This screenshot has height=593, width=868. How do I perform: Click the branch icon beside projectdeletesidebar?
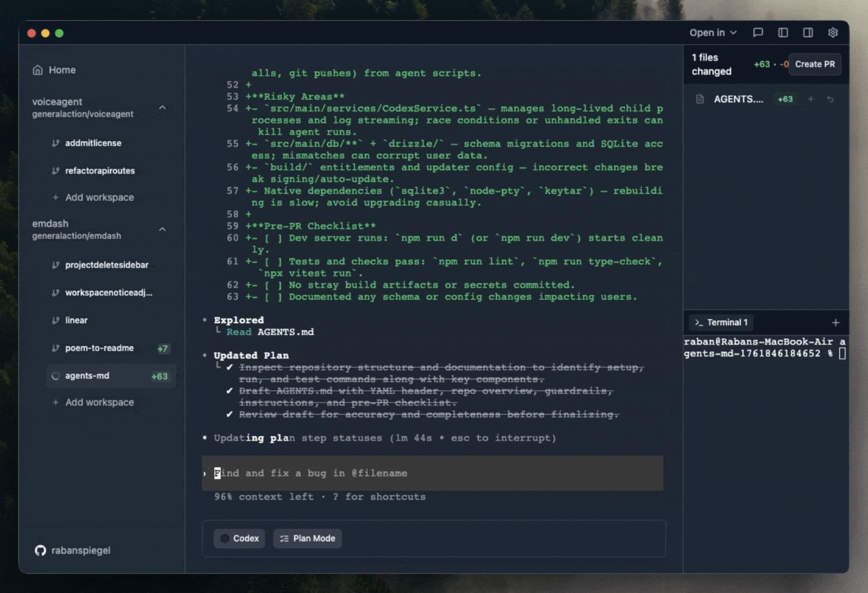55,265
